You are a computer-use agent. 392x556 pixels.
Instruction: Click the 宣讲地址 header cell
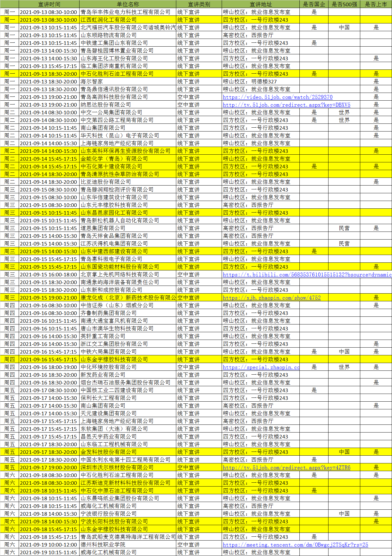point(261,4)
